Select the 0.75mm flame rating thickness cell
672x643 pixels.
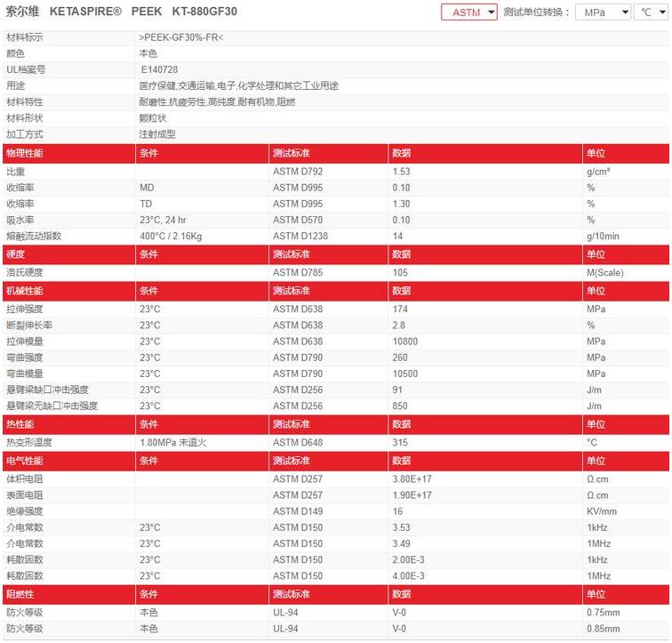(604, 613)
